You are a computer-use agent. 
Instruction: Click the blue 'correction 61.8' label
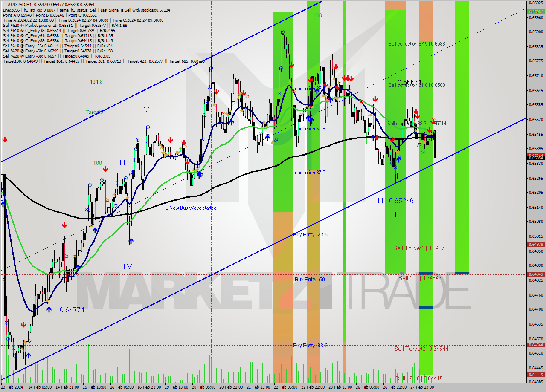(x=310, y=129)
